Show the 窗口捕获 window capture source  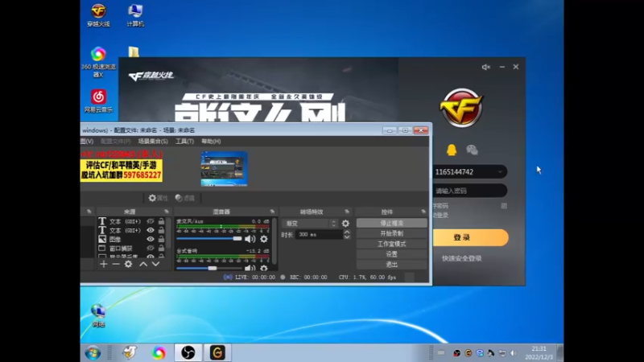(151, 249)
